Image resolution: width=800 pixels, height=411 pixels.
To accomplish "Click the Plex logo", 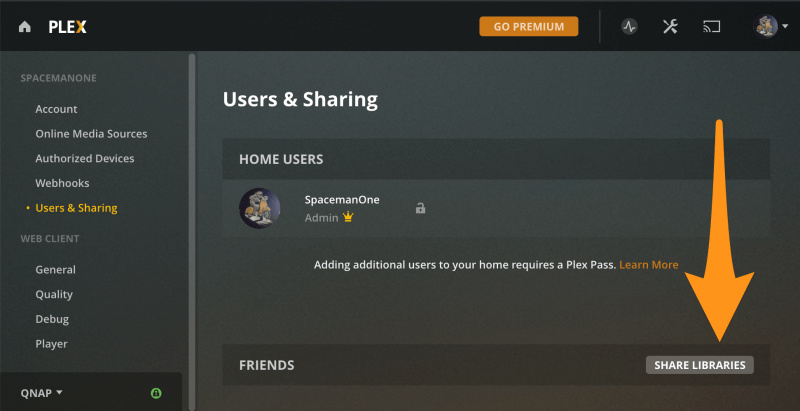I will tap(67, 27).
